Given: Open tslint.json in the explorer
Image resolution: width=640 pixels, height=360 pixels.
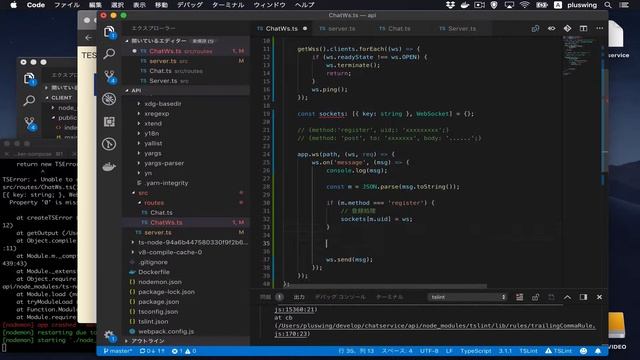Looking at the screenshot, I should pos(153,321).
